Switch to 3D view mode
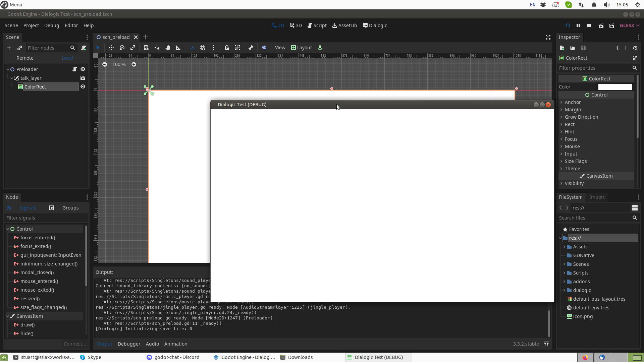The width and height of the screenshot is (644, 362). 295,25
